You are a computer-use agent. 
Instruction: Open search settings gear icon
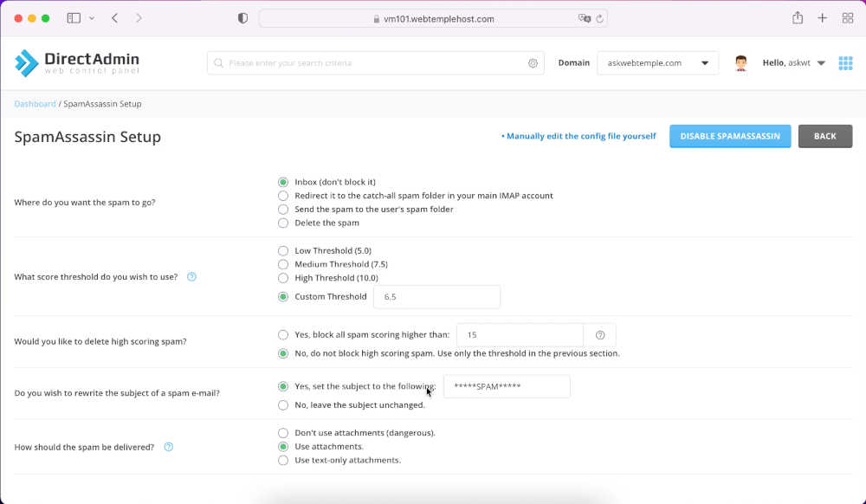[533, 63]
